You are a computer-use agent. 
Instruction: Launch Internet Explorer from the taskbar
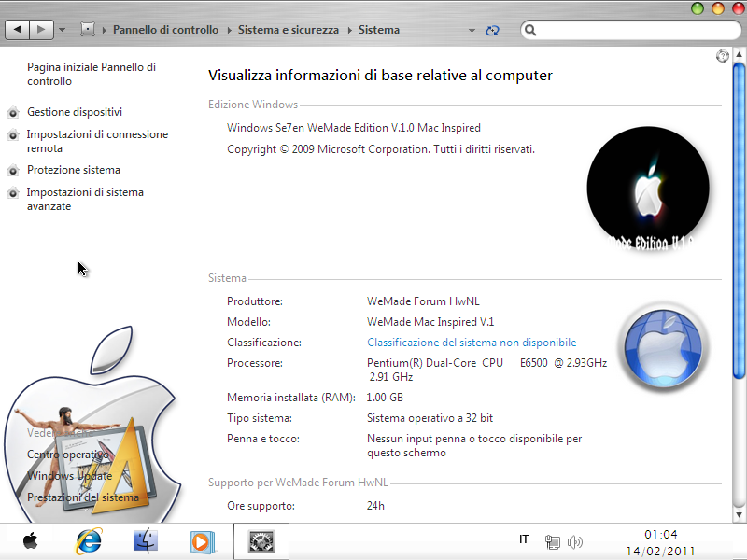point(88,541)
